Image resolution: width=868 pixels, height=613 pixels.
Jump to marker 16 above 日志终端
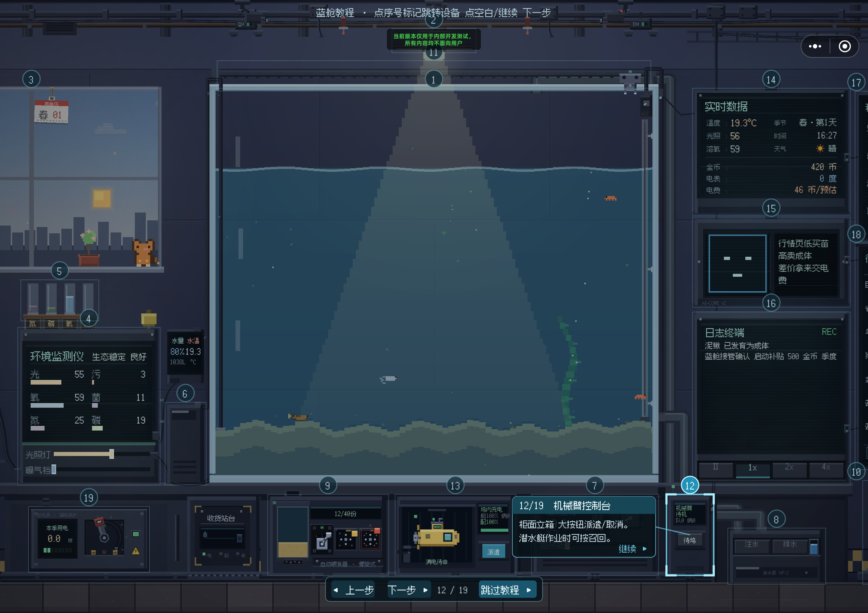click(771, 303)
